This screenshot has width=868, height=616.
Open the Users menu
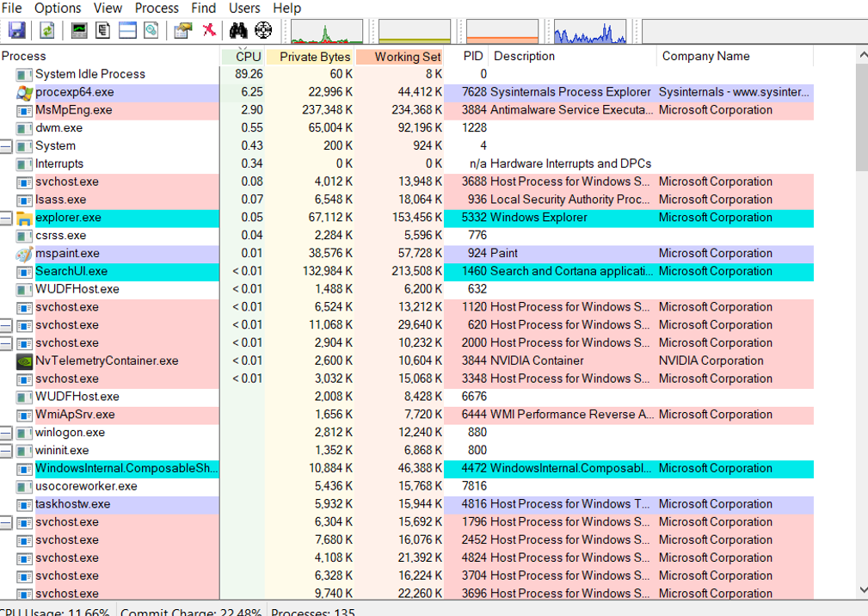244,9
